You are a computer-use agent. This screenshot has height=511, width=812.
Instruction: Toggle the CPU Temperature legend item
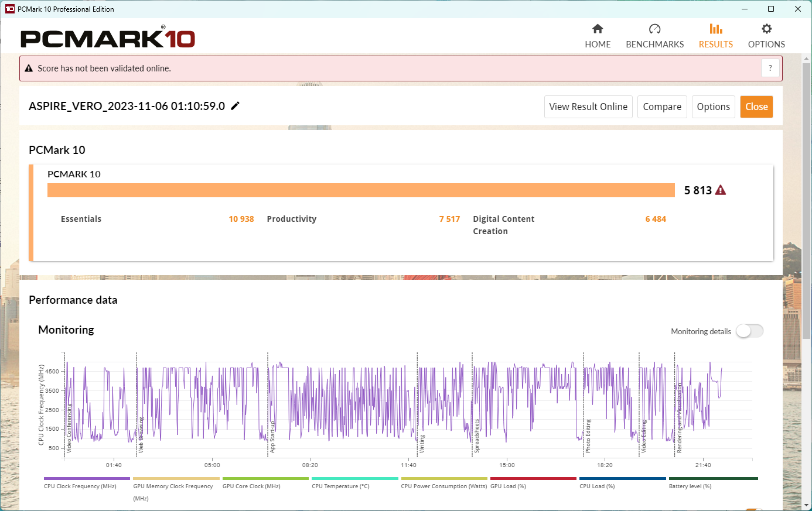click(x=354, y=484)
